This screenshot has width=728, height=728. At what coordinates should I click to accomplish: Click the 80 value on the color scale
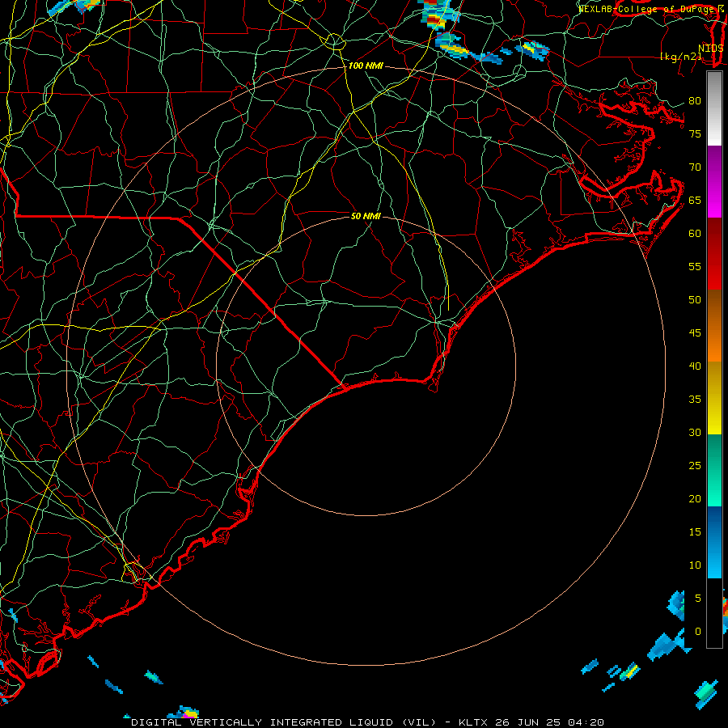(x=695, y=101)
